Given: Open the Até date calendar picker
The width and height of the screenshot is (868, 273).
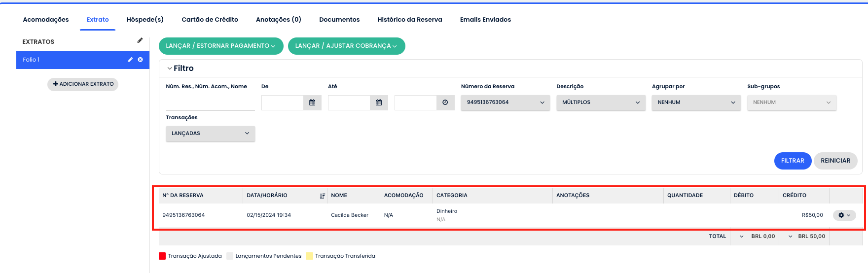Looking at the screenshot, I should tap(379, 102).
